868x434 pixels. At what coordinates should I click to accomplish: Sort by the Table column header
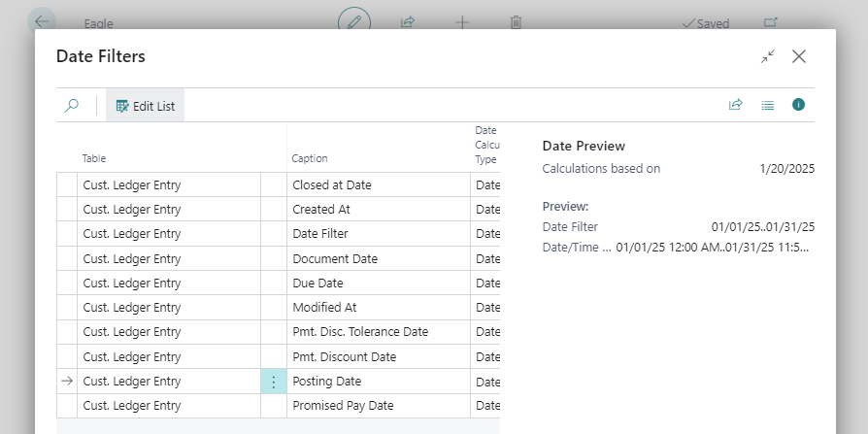point(94,158)
